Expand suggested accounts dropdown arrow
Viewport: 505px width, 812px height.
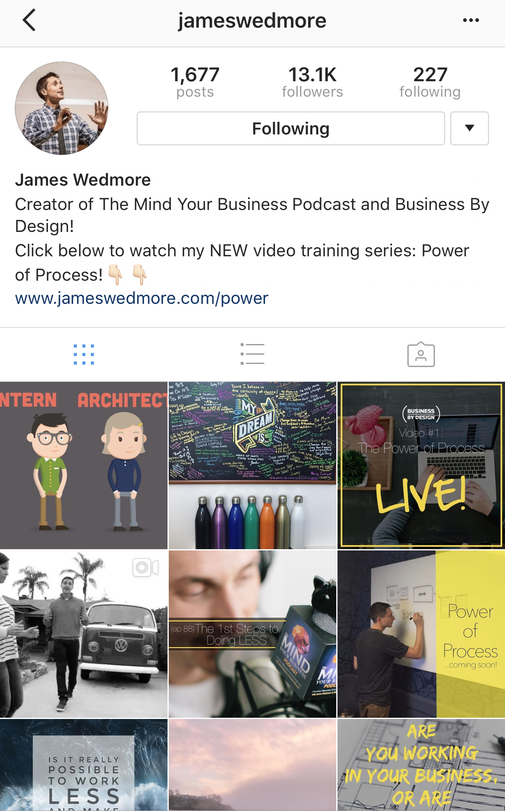click(x=470, y=128)
